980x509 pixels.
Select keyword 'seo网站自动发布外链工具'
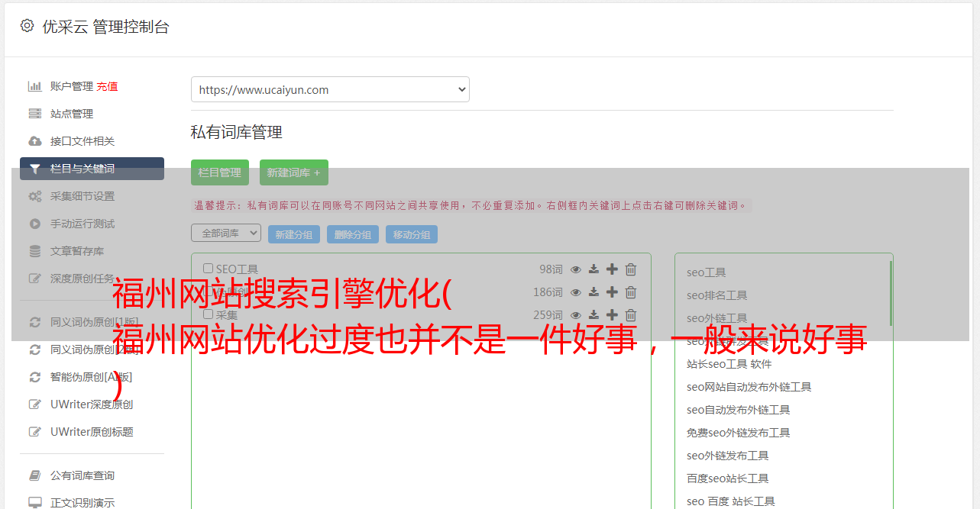(x=749, y=387)
